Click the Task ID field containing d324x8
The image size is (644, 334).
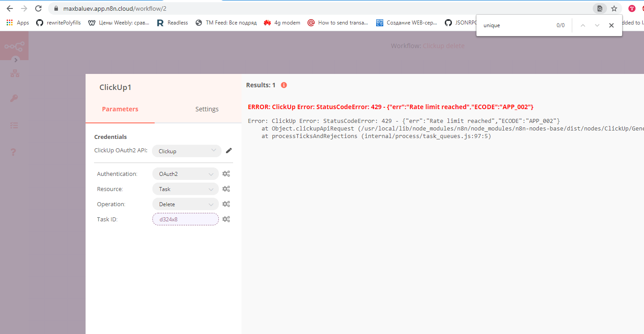tap(185, 219)
